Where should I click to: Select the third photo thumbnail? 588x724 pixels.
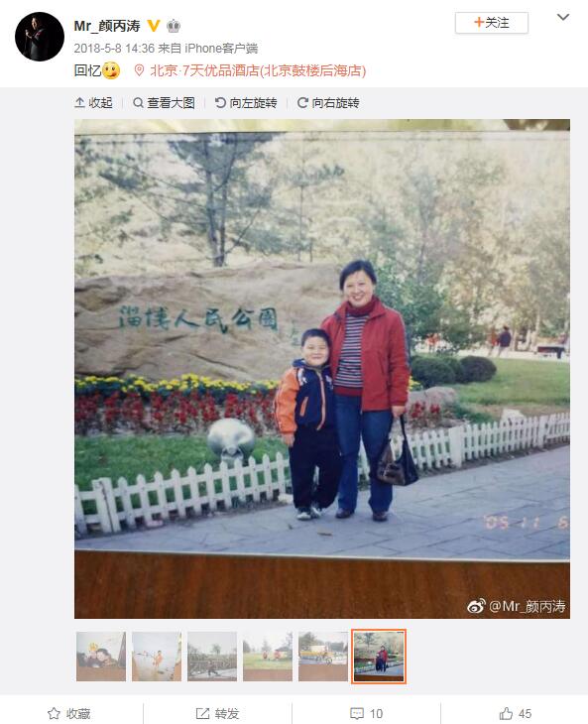click(212, 657)
